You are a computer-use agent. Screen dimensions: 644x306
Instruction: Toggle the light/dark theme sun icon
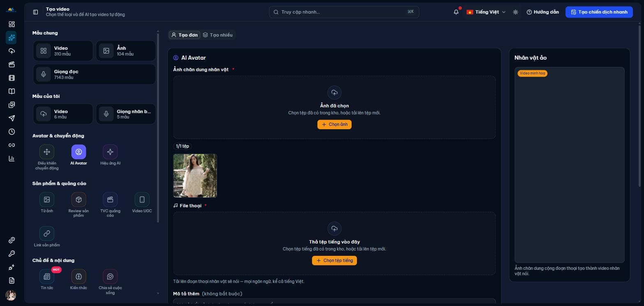(x=515, y=12)
